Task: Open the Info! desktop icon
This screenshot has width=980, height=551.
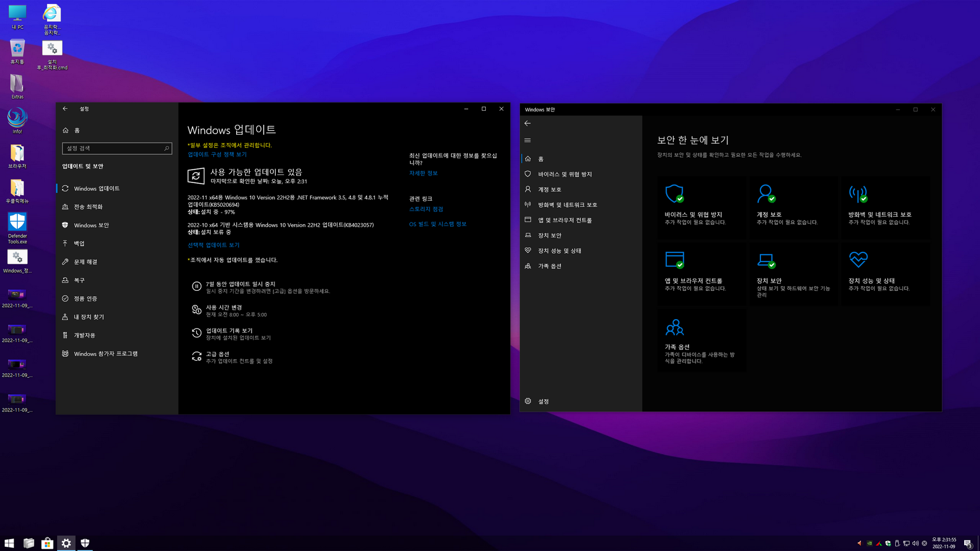Action: pos(17,121)
